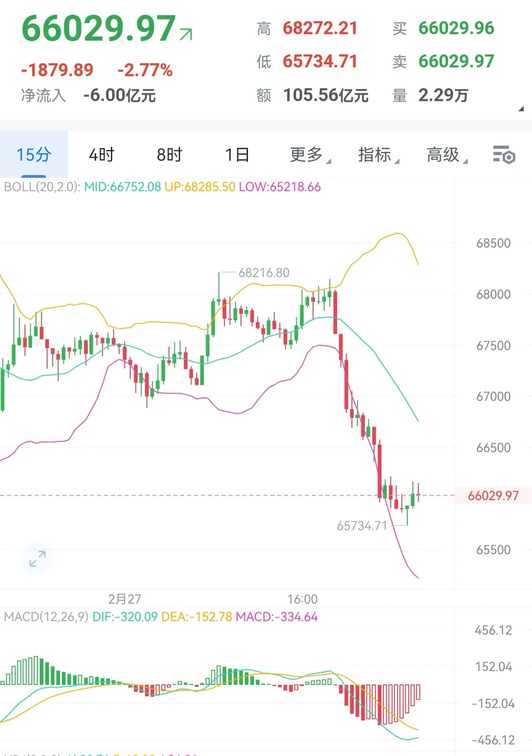This screenshot has height=756, width=532.
Task: Click the 66500 axis label
Action: [493, 448]
